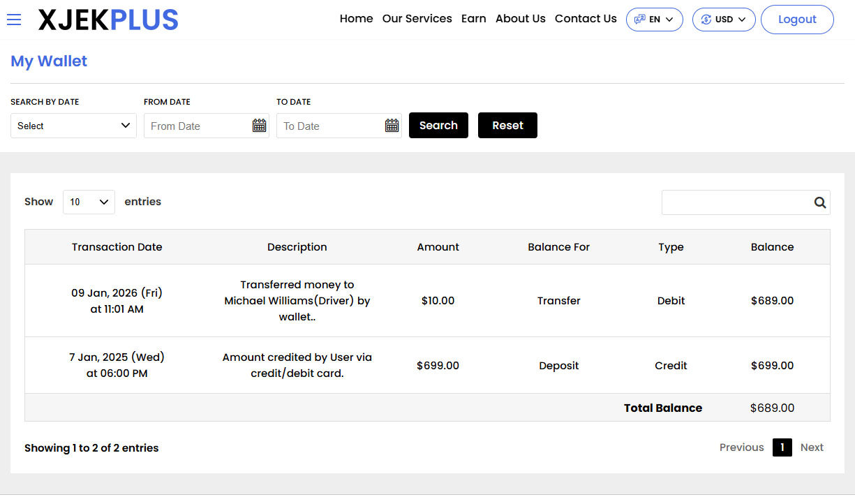Image resolution: width=855 pixels, height=504 pixels.
Task: Open the From Date calendar icon
Action: 259,126
